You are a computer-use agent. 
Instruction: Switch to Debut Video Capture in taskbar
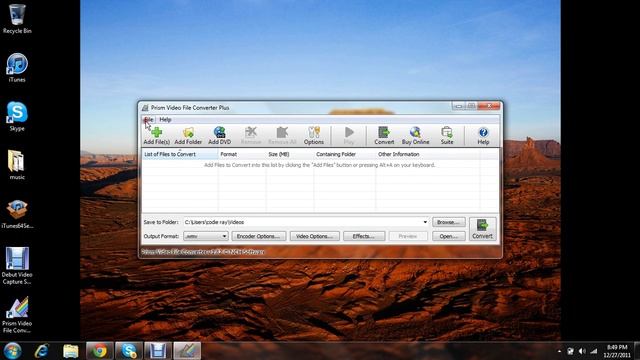158,351
